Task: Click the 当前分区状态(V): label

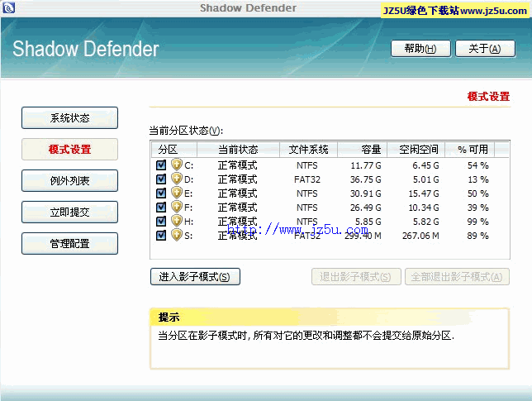Action: (x=186, y=131)
